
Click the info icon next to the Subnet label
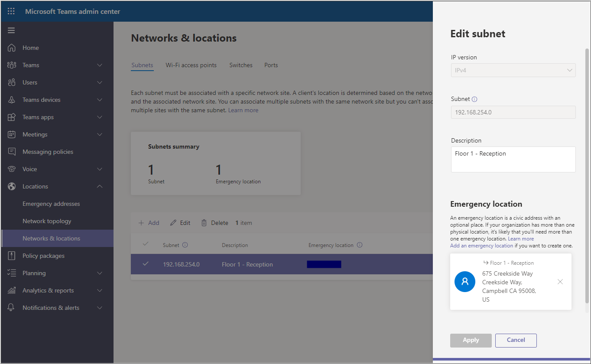pyautogui.click(x=474, y=99)
